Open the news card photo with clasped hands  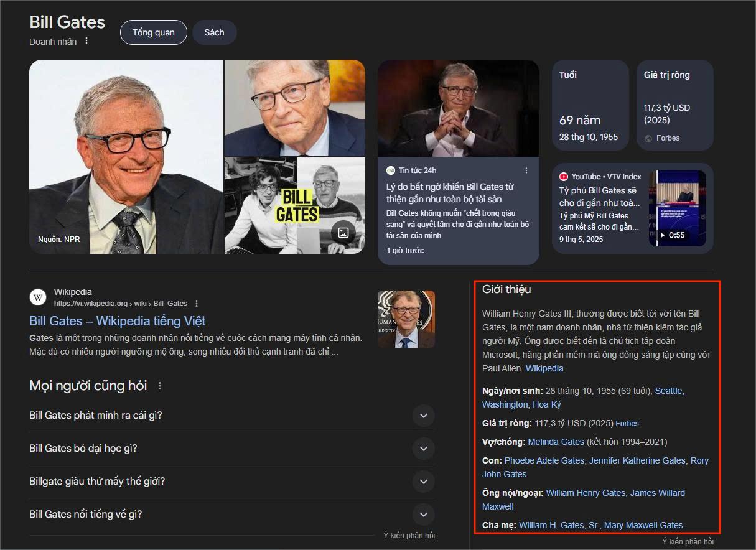click(459, 108)
